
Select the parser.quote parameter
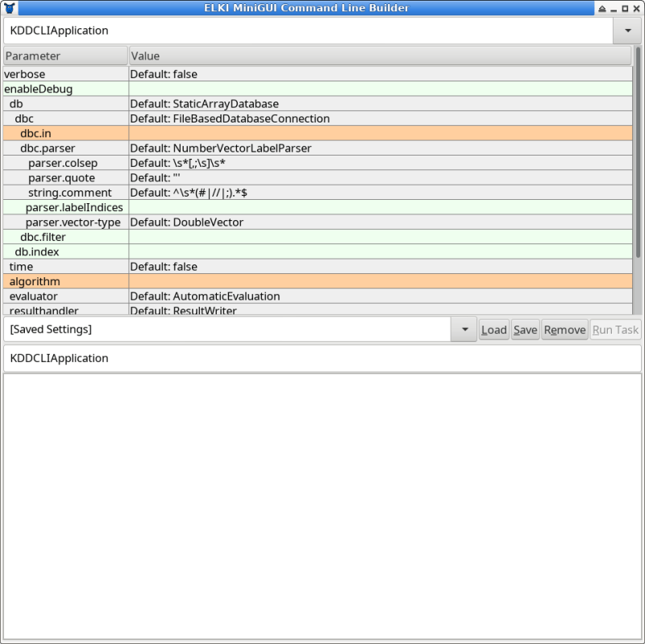pyautogui.click(x=64, y=177)
